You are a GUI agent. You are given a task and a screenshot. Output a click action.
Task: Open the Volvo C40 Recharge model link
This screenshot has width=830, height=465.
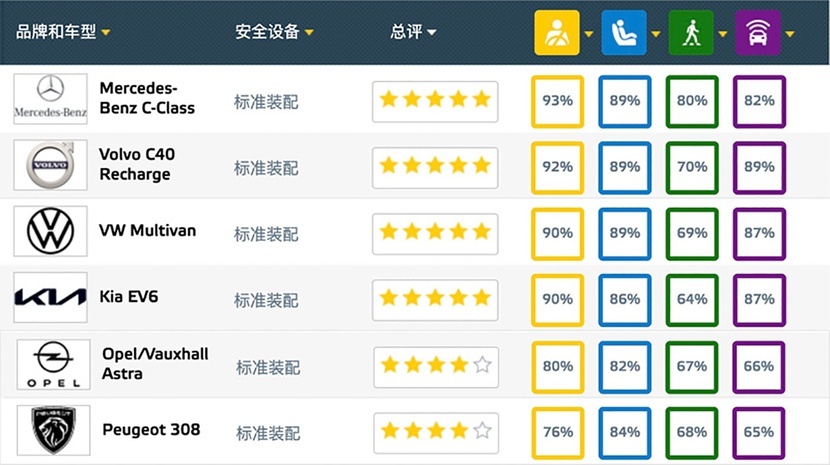[x=137, y=164]
